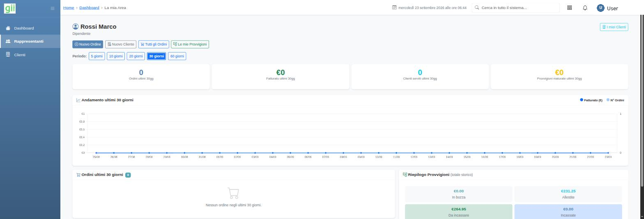Open Clienti in the sidebar
The image size is (644, 219).
click(x=30, y=55)
